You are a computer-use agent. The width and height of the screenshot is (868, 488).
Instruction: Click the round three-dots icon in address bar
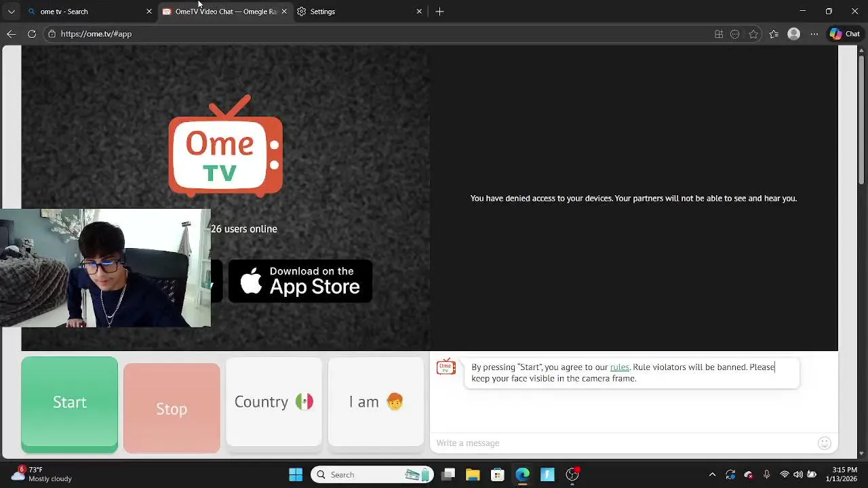click(x=735, y=34)
